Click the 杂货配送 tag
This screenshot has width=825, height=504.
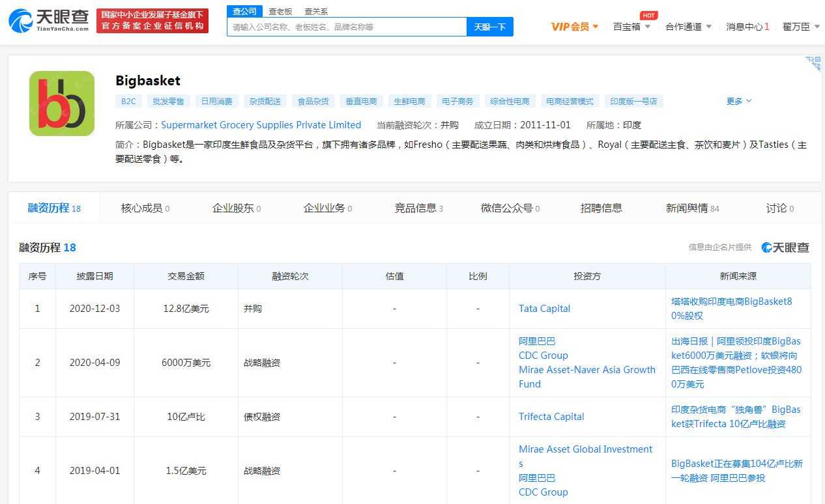265,101
